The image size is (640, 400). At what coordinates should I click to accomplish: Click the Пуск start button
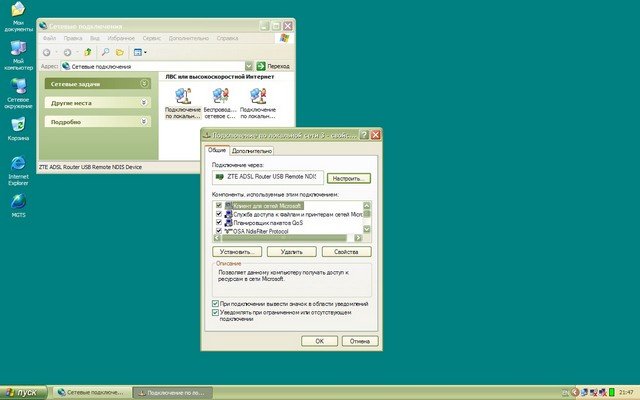pos(24,391)
